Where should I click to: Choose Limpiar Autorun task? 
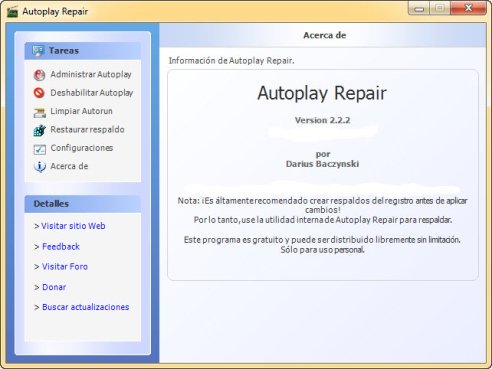tap(81, 111)
